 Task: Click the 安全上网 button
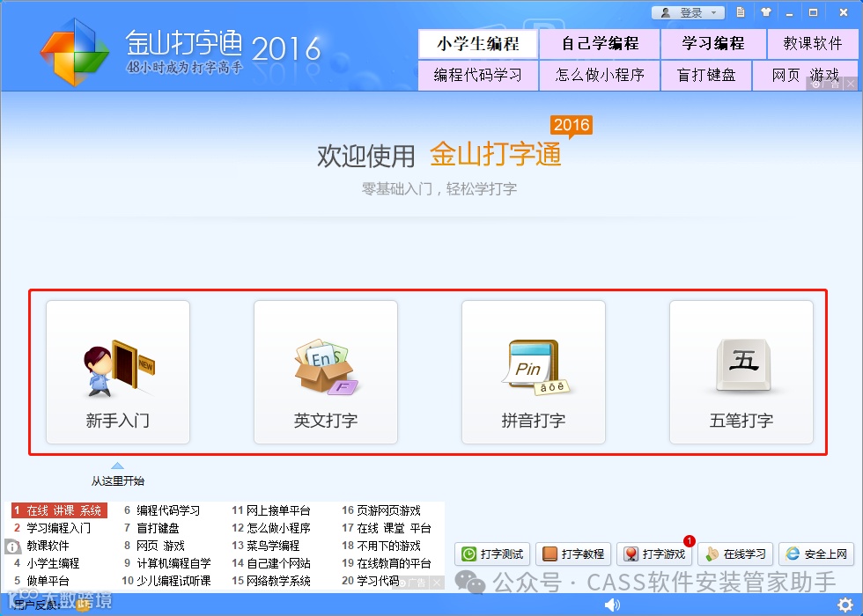coord(816,554)
